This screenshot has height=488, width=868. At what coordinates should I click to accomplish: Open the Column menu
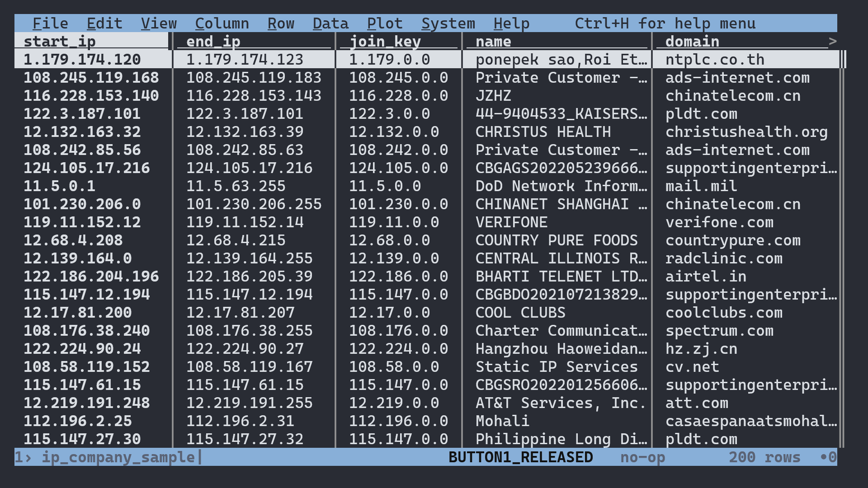pyautogui.click(x=222, y=23)
